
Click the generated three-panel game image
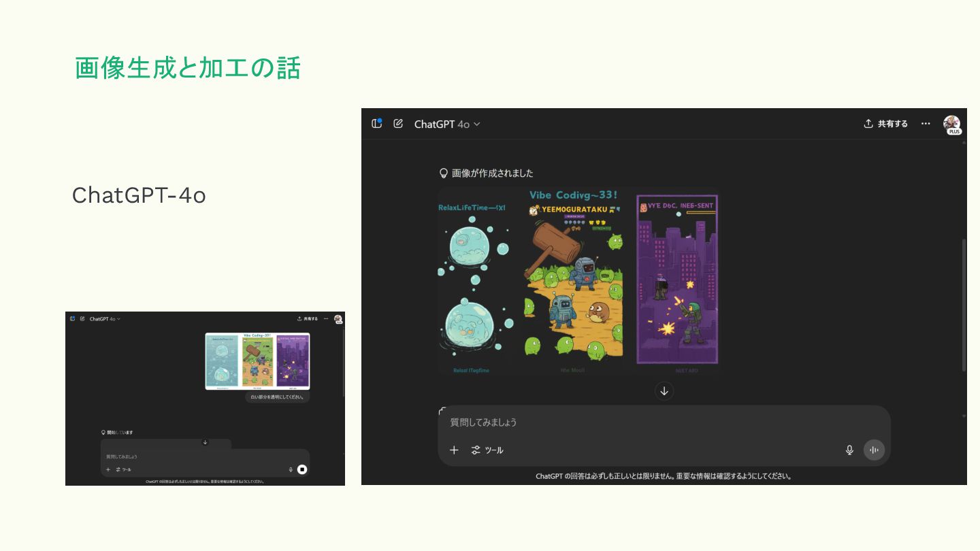click(x=578, y=281)
